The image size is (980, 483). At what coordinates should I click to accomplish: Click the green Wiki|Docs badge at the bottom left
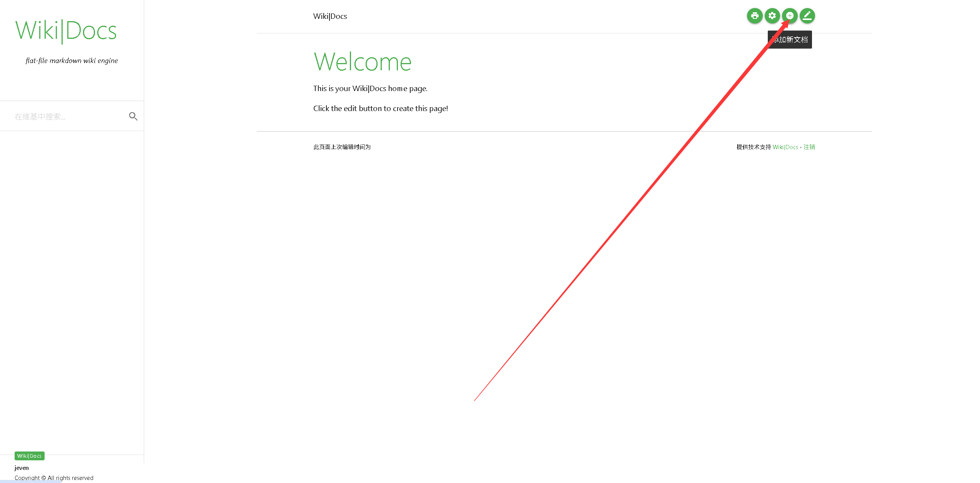tap(29, 456)
